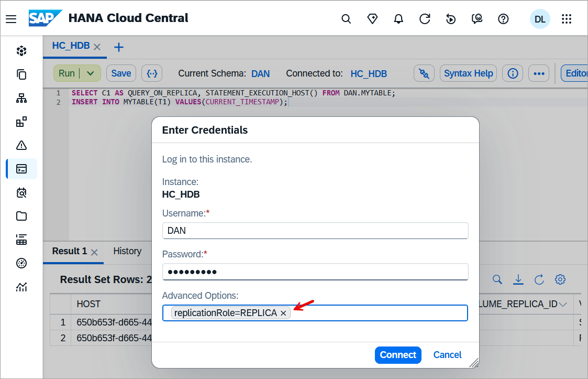Click the HOST column header
588x379 pixels.
pyautogui.click(x=88, y=304)
